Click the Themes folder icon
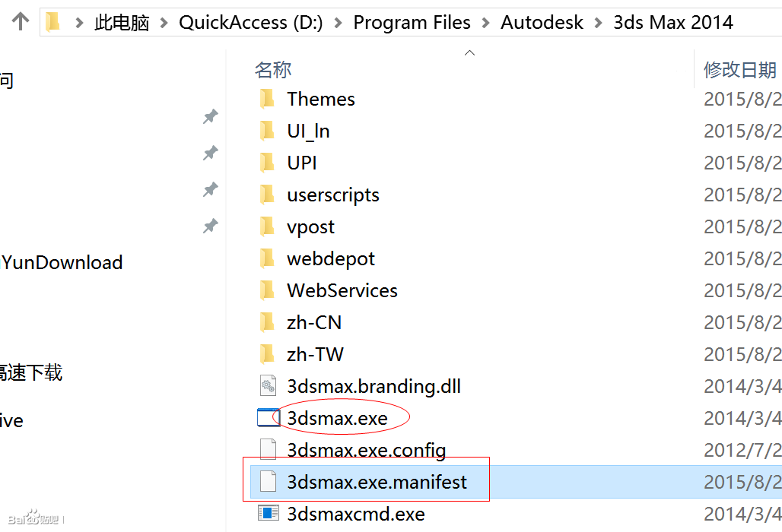This screenshot has height=532, width=782. click(x=267, y=99)
